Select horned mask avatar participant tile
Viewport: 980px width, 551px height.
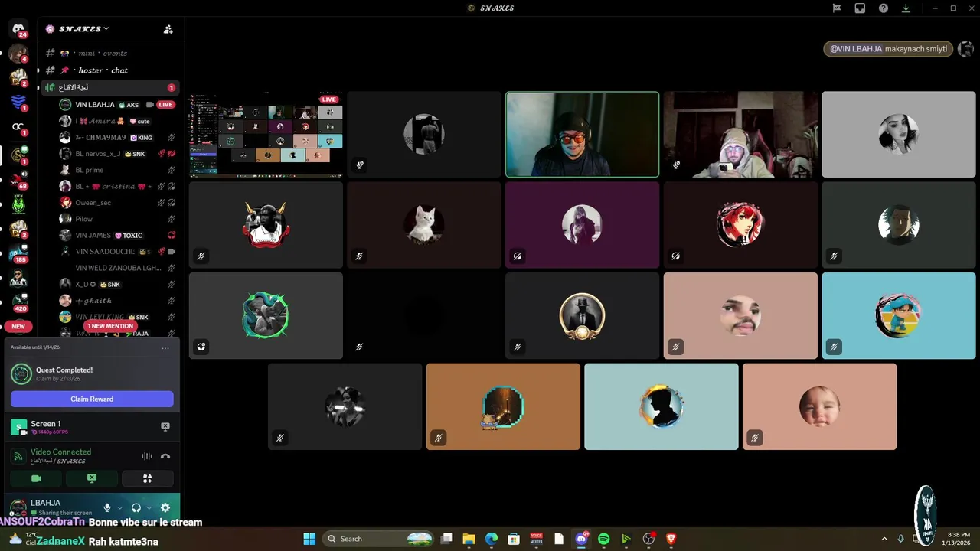pyautogui.click(x=266, y=225)
